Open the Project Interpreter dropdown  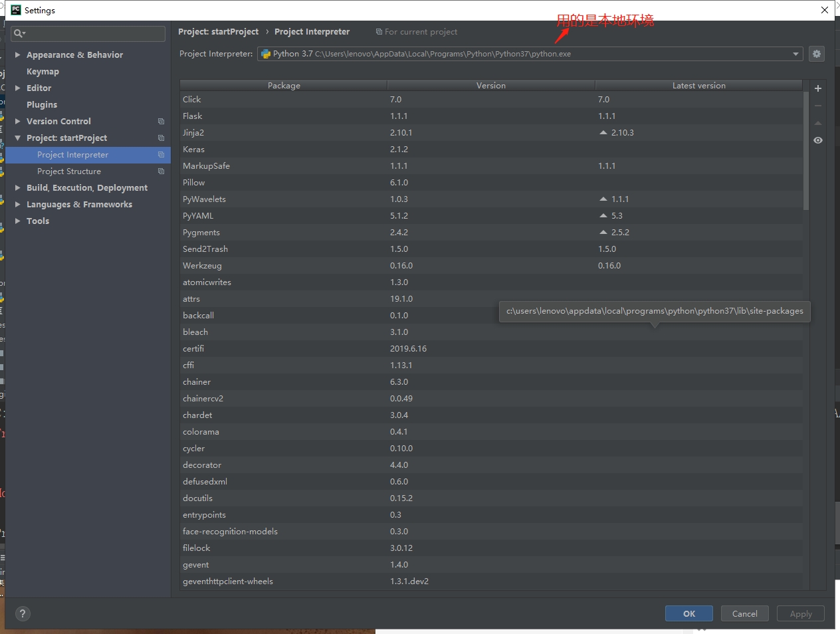(x=795, y=54)
